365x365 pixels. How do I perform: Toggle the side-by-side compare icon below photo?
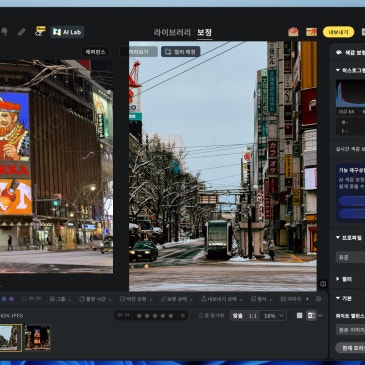click(x=323, y=284)
